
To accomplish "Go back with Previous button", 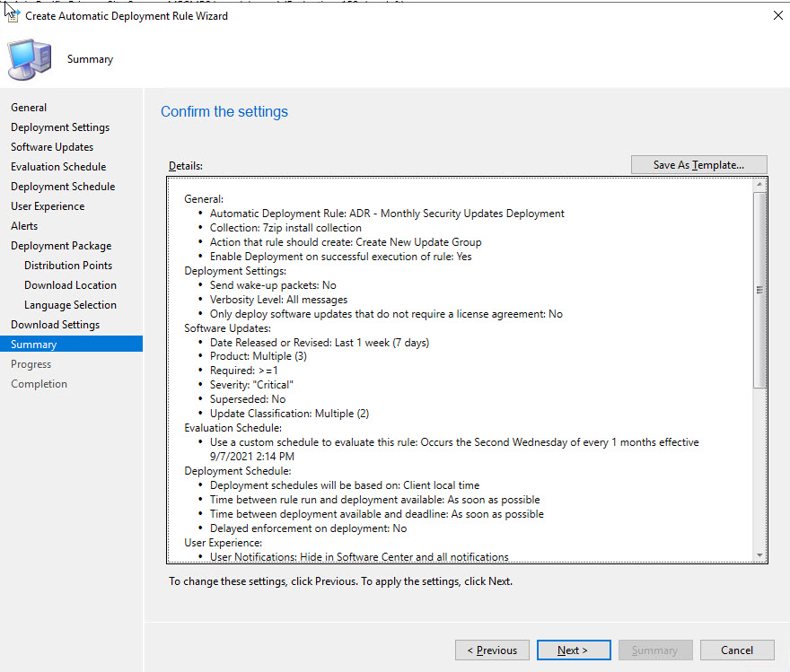I will [x=491, y=650].
